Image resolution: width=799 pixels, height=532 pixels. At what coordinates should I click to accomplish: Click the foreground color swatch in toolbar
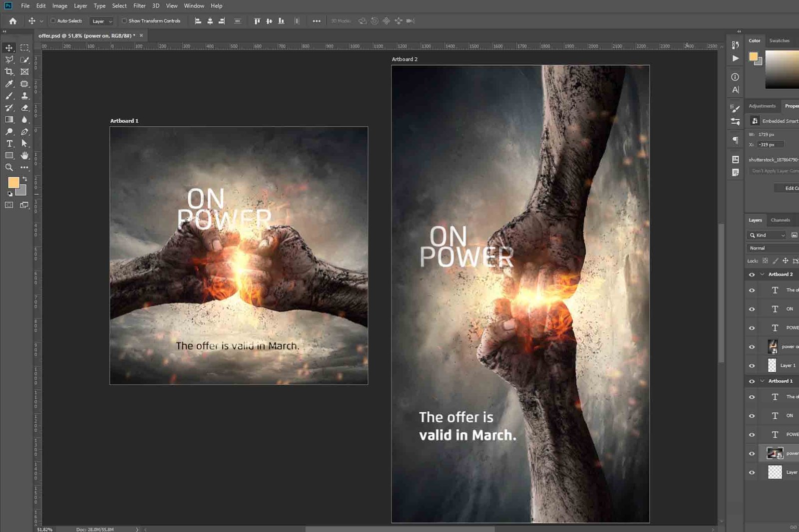[x=13, y=183]
